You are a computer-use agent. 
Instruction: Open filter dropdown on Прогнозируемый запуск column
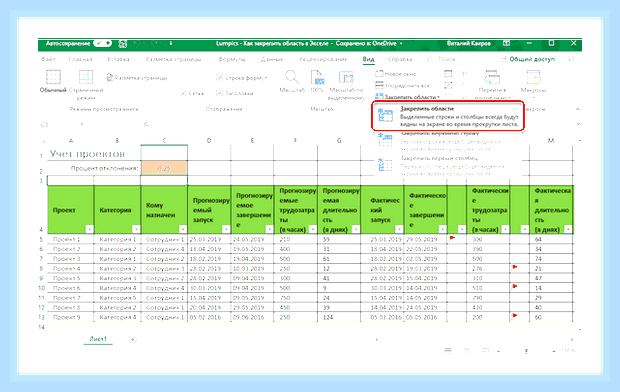click(x=226, y=229)
